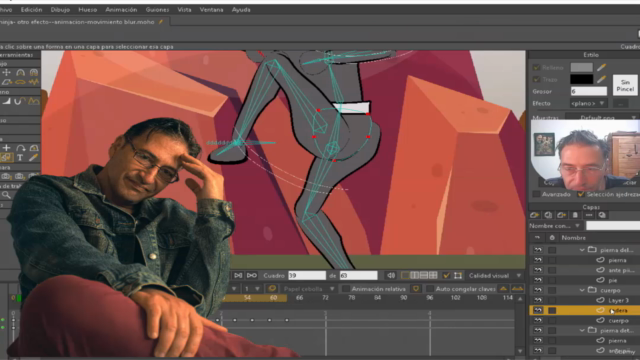Enable Animación relativa checkbox
Image resolution: width=640 pixels, height=360 pixels.
tap(345, 289)
